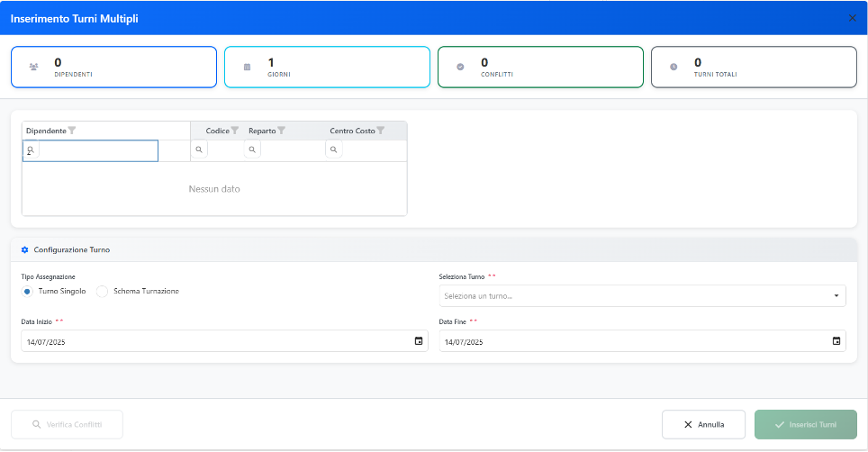The width and height of the screenshot is (868, 452).
Task: Click the Verifica Conflitti button
Action: click(67, 424)
